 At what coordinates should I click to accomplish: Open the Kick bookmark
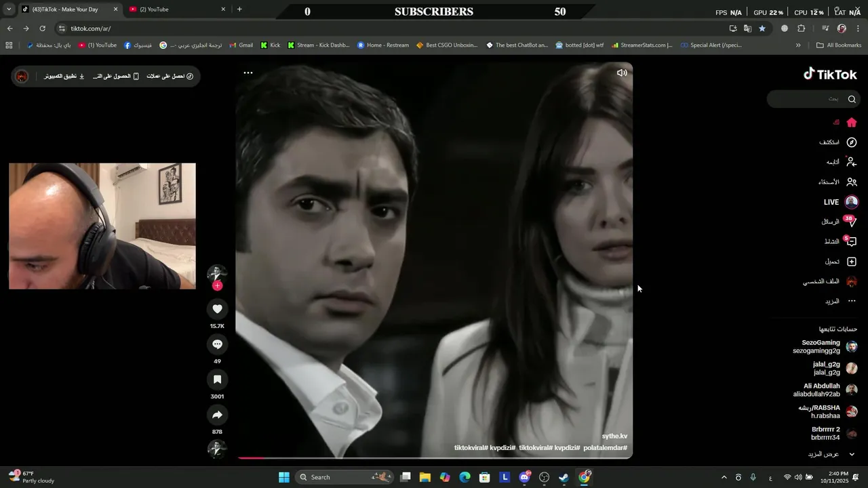(270, 45)
